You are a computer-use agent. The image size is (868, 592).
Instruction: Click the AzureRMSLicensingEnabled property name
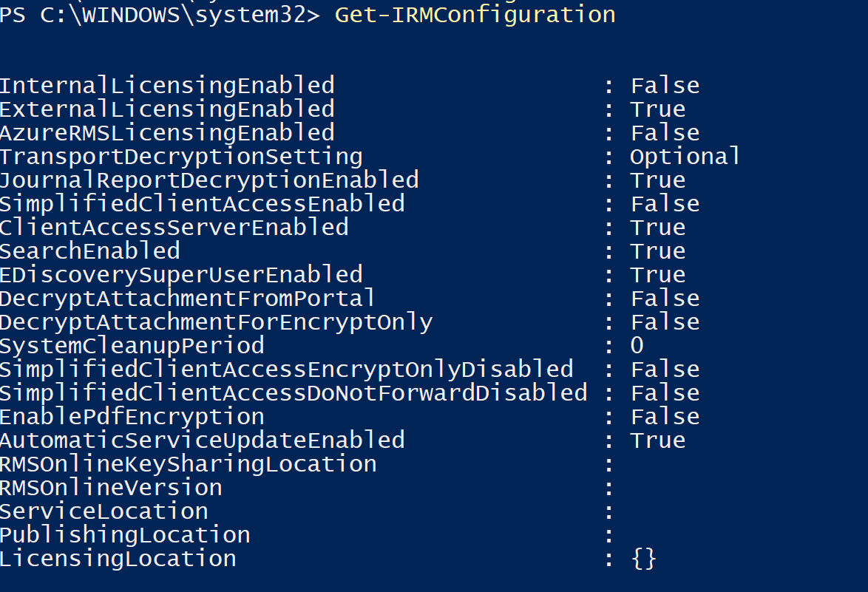167,133
